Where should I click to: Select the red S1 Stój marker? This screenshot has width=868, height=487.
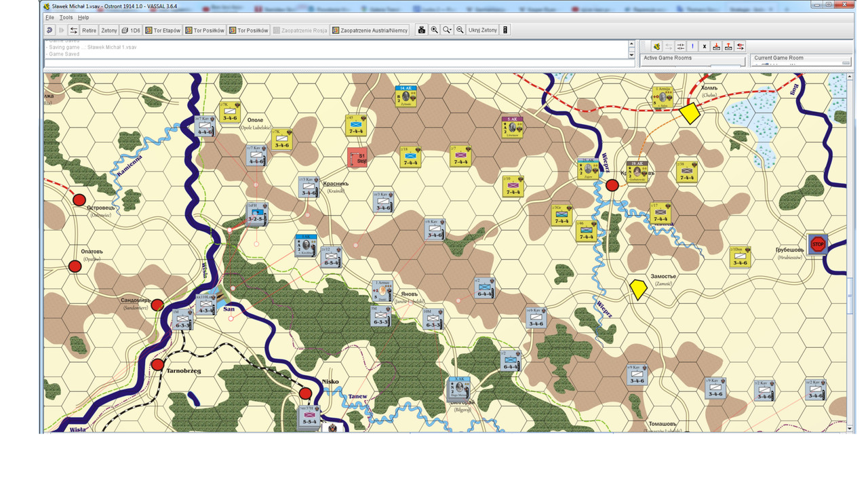pos(357,157)
